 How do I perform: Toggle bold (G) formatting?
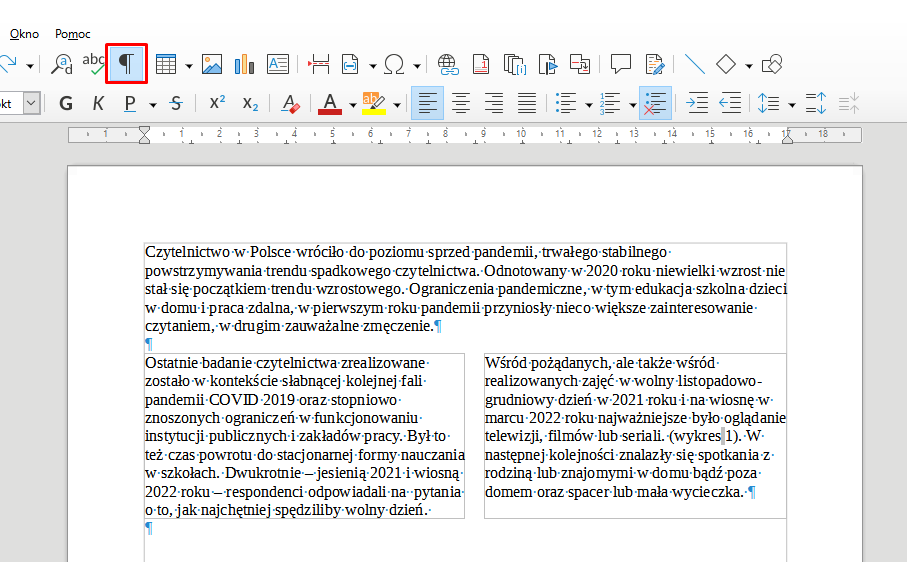[x=66, y=103]
